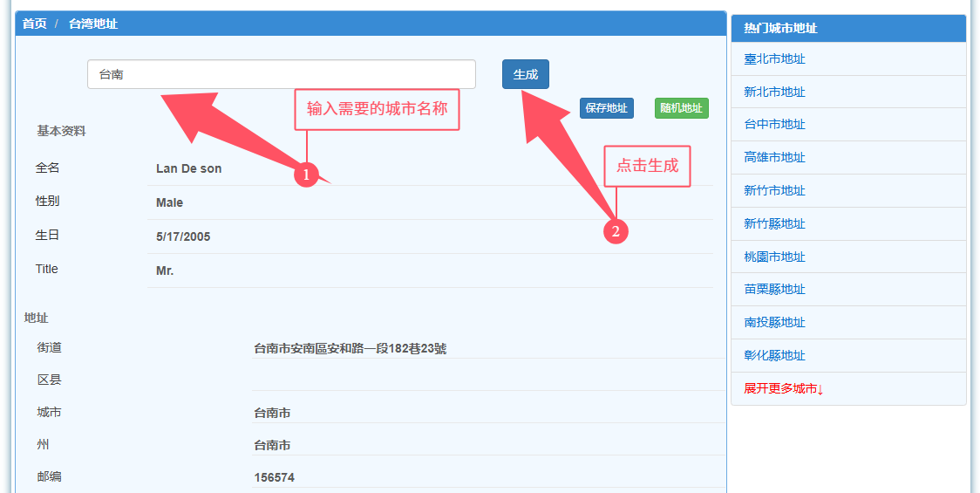
Task: Select the 彰化縣地址 link
Action: tap(774, 355)
